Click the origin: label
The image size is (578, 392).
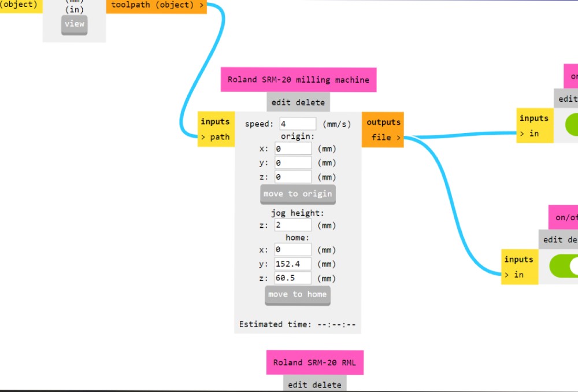tap(298, 136)
